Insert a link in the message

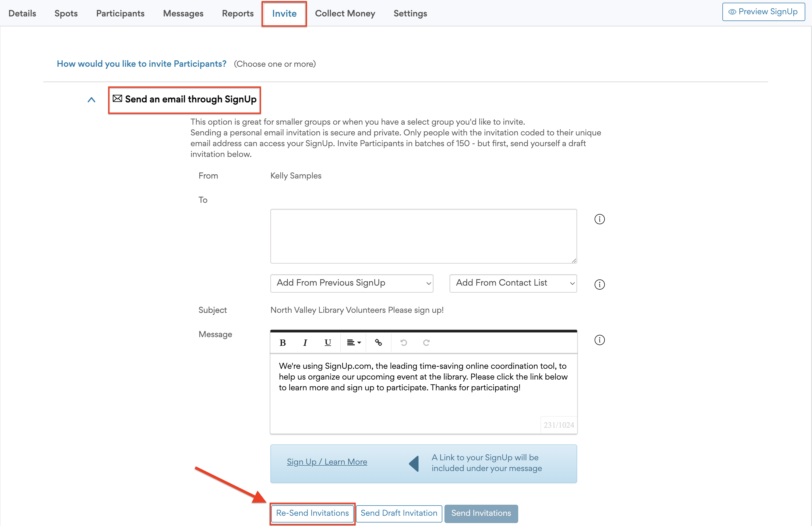378,342
